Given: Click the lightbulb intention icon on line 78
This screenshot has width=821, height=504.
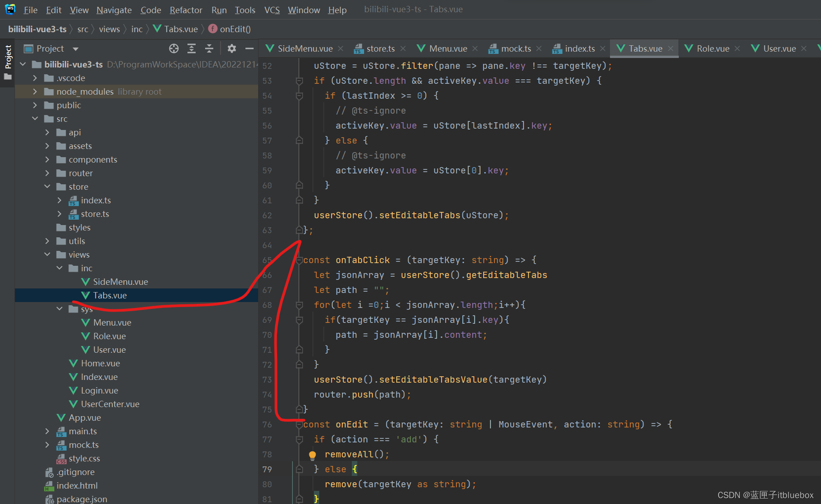Looking at the screenshot, I should [312, 455].
